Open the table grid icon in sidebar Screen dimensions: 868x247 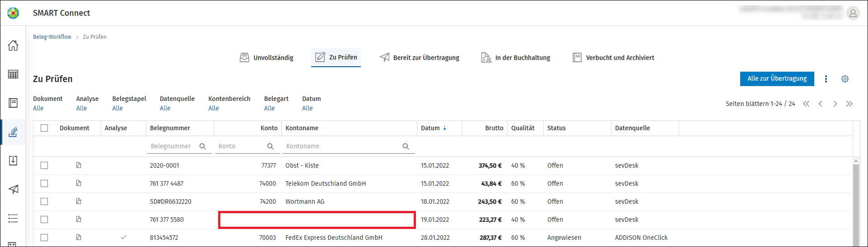pyautogui.click(x=13, y=74)
